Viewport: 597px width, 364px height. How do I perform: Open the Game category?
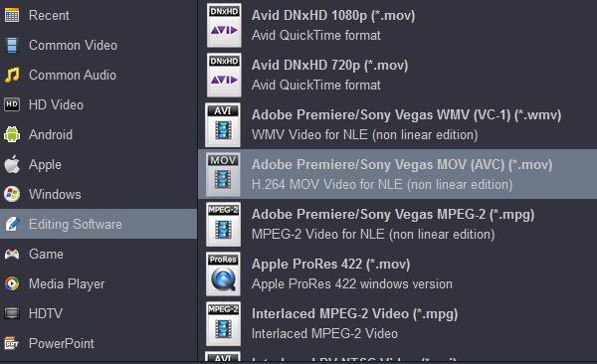pos(99,254)
